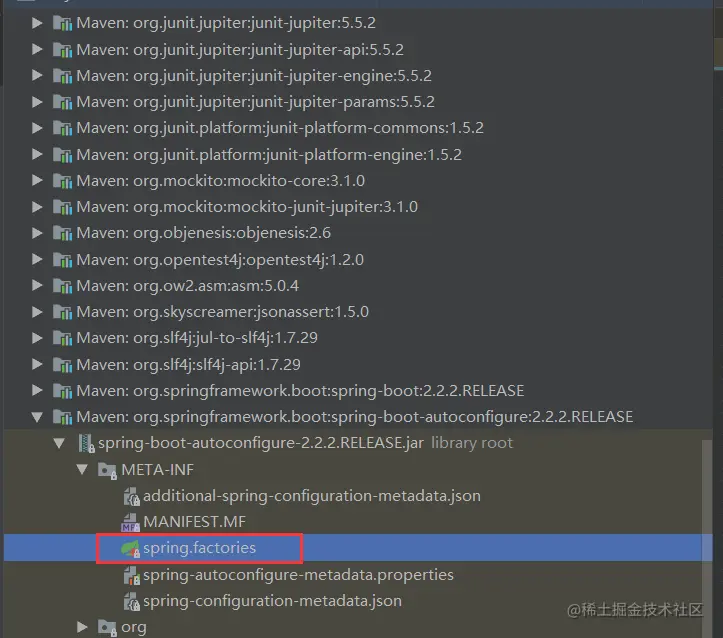Click library icon of jul-to-slf4j:1.7.29
Screen dimensions: 723x638
62,338
